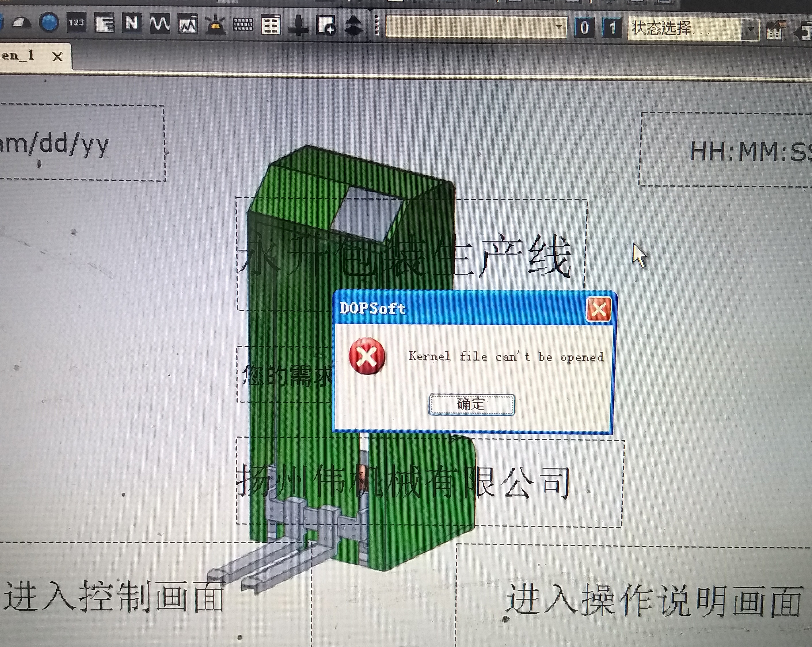Select the alarm beacon element icon

pos(215,25)
